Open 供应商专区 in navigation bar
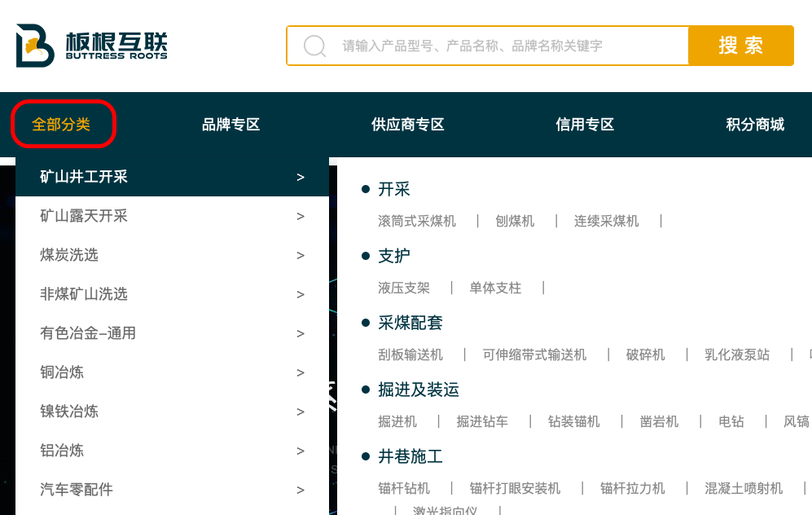Screen dimensions: 812x515 point(407,125)
